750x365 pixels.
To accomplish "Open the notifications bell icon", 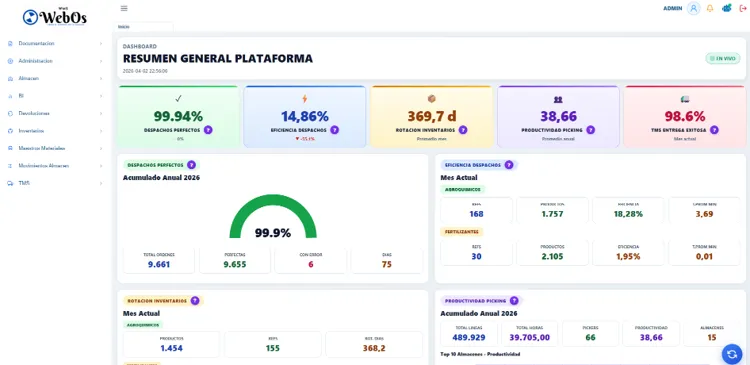I will point(710,8).
